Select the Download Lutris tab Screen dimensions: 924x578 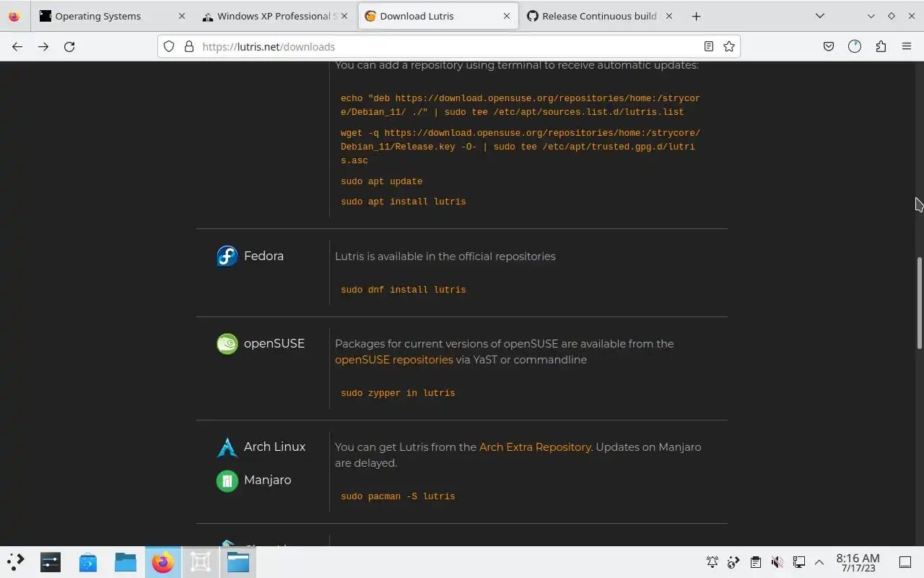click(438, 16)
